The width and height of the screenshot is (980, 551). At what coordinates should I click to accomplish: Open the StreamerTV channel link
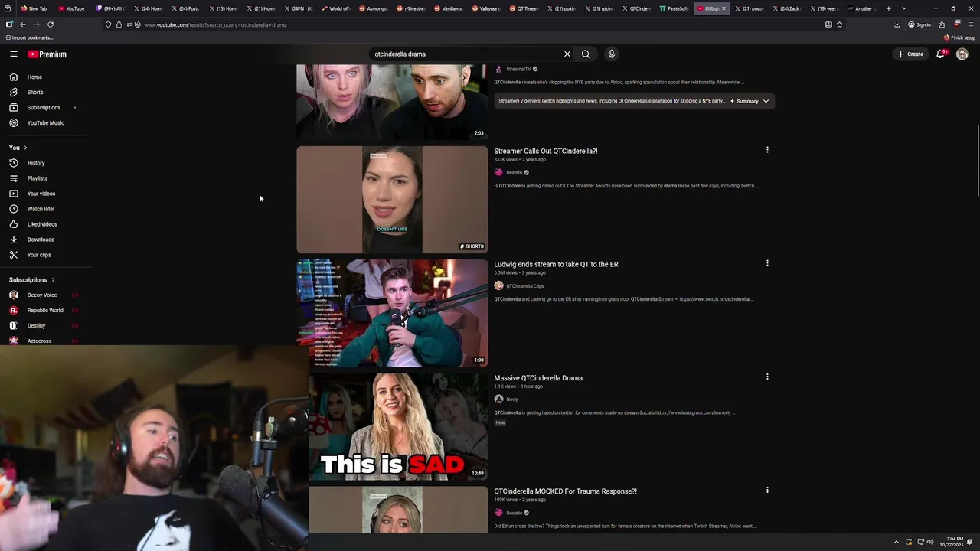point(518,70)
